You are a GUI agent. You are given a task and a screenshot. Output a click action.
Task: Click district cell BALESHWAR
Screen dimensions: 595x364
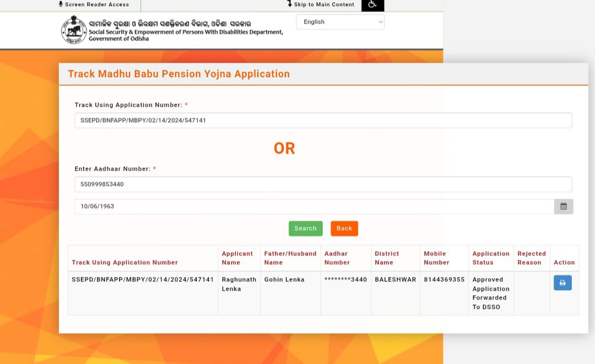[396, 279]
